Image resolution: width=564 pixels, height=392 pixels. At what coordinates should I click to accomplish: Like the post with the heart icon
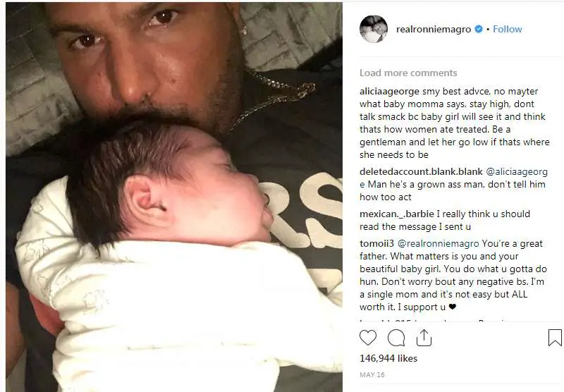pyautogui.click(x=367, y=338)
